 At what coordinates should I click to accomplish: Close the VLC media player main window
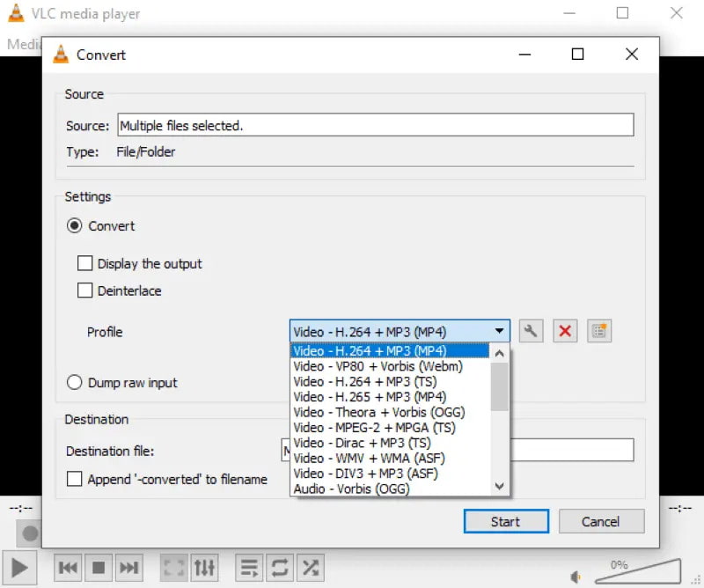pyautogui.click(x=676, y=13)
